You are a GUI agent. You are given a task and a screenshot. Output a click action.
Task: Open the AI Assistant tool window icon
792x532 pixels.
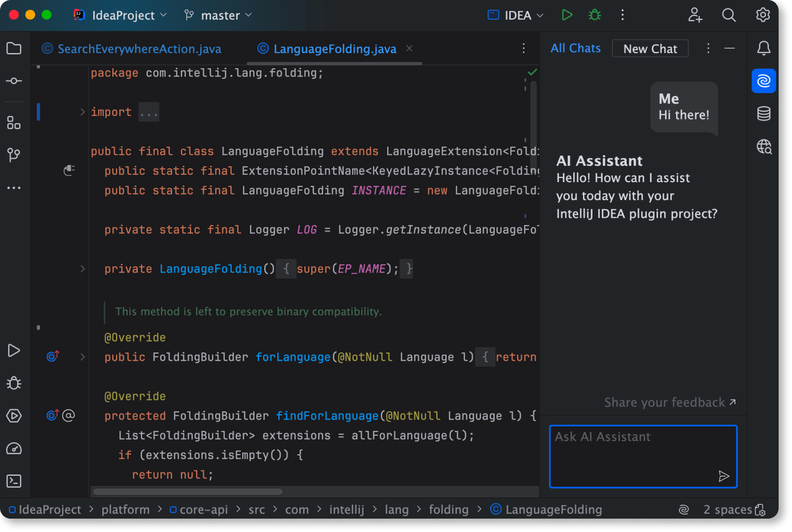click(763, 81)
